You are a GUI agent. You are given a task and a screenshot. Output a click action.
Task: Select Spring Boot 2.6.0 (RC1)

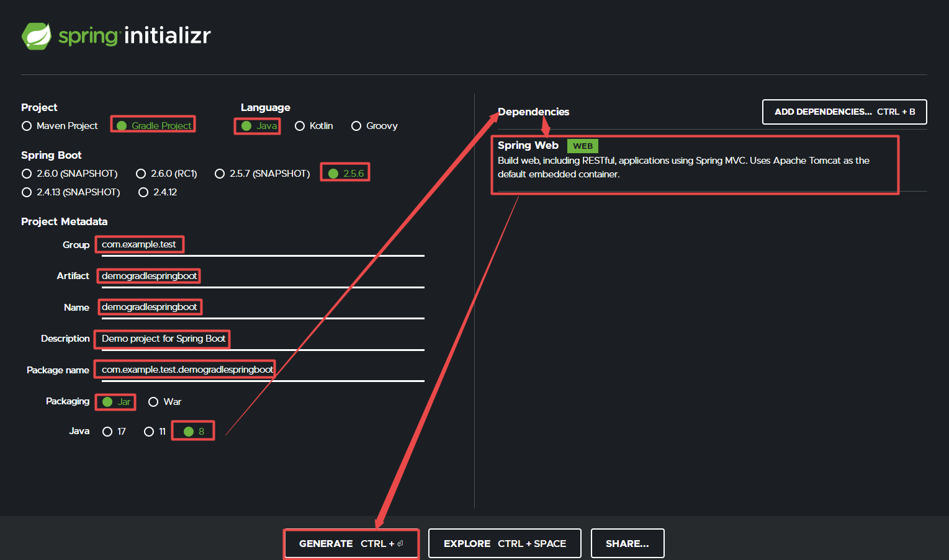click(x=166, y=174)
